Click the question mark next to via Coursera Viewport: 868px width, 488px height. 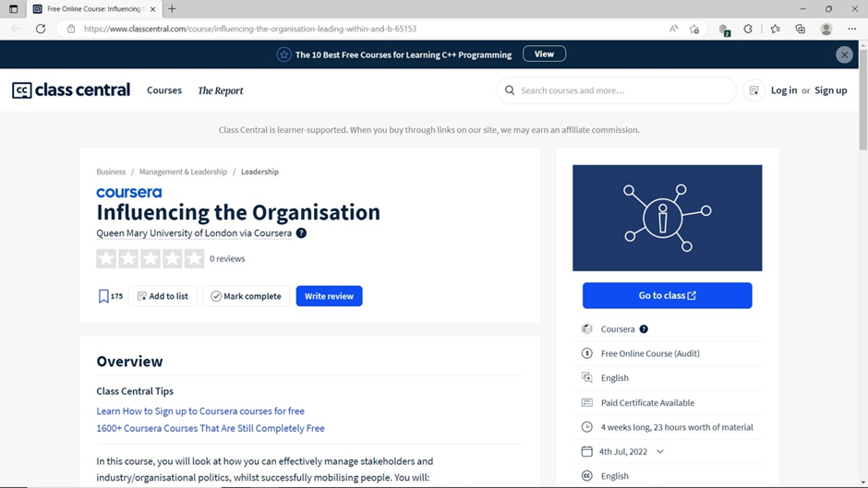point(301,233)
